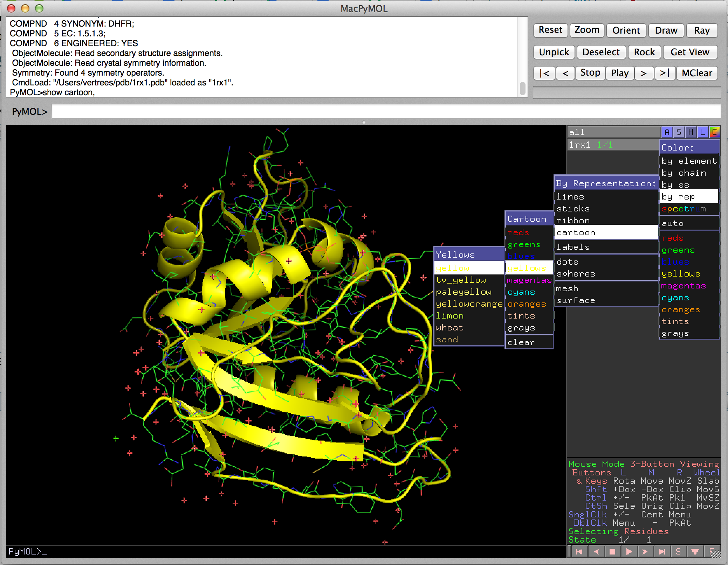Click the MClear button
Viewport: 728px width, 565px height.
(x=697, y=73)
